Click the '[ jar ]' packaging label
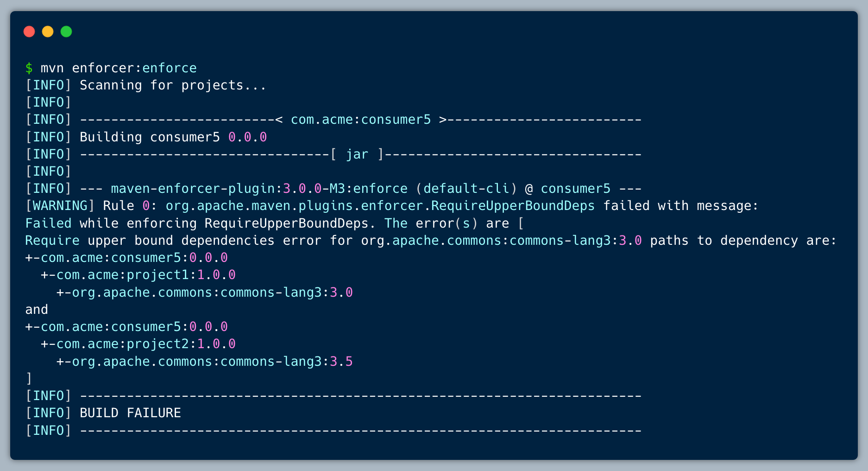The image size is (868, 471). pyautogui.click(x=357, y=154)
